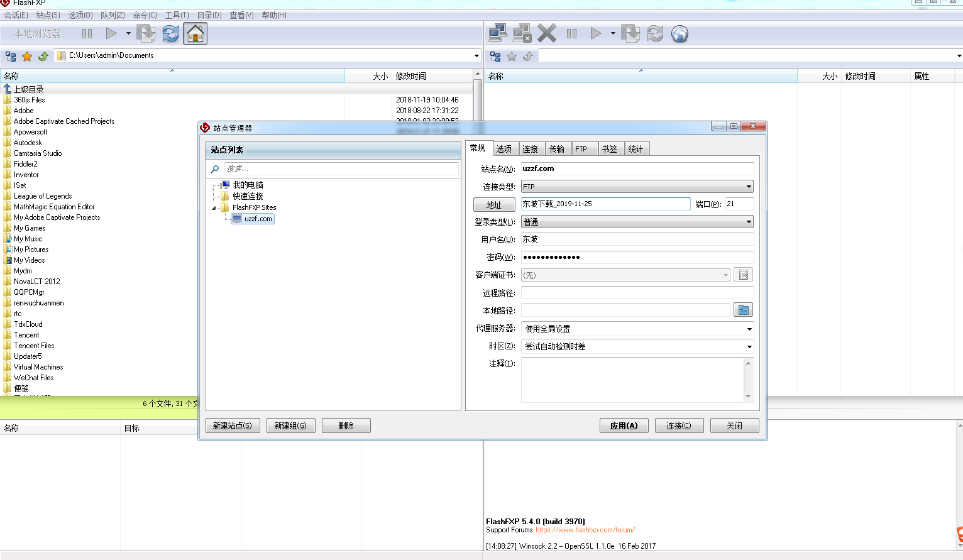Switch to the 书签 tab

610,149
